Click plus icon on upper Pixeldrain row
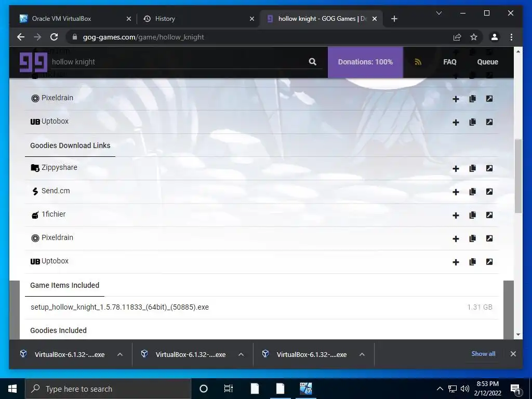The height and width of the screenshot is (399, 532). point(456,99)
